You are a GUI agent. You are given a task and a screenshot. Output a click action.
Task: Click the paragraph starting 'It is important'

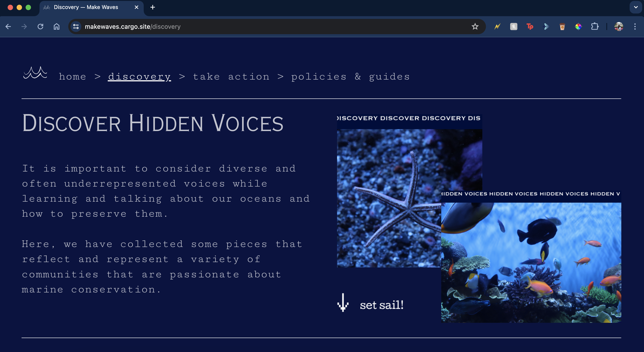tap(166, 191)
